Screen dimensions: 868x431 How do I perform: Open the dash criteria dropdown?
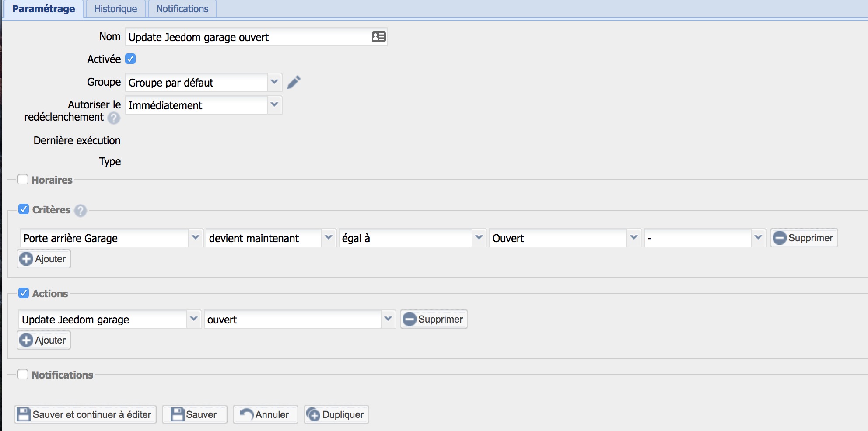758,238
